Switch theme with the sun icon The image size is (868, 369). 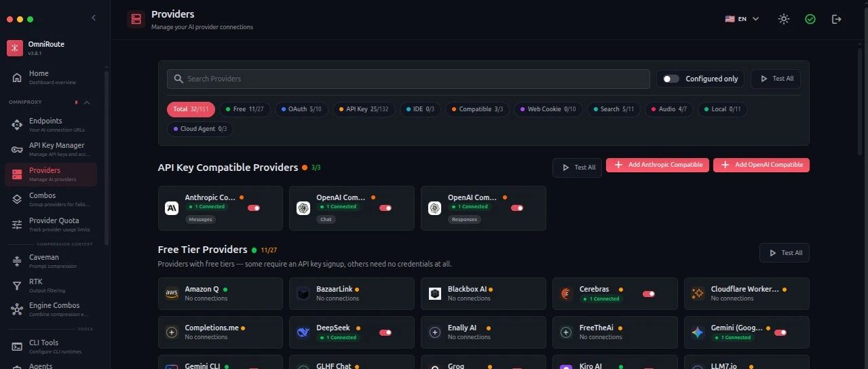(784, 19)
